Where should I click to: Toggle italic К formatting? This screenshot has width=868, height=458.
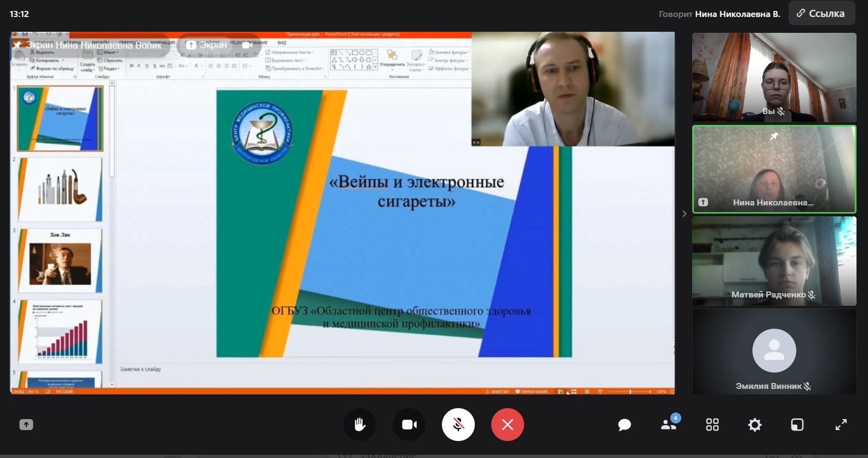click(x=139, y=66)
